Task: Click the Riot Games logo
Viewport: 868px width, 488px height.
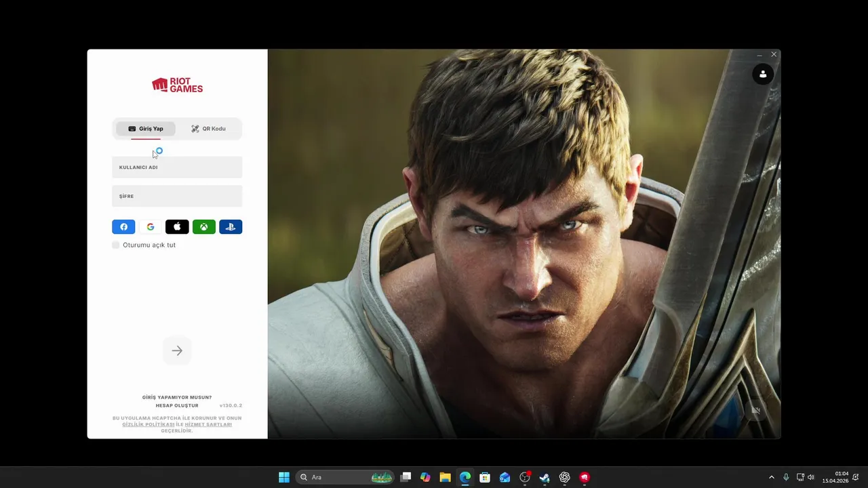Action: pos(177,85)
